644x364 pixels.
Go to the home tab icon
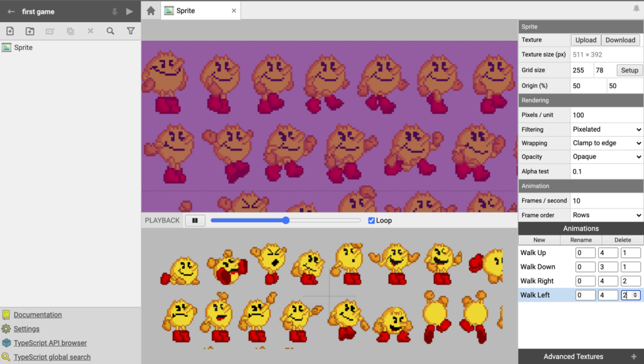[x=151, y=11]
